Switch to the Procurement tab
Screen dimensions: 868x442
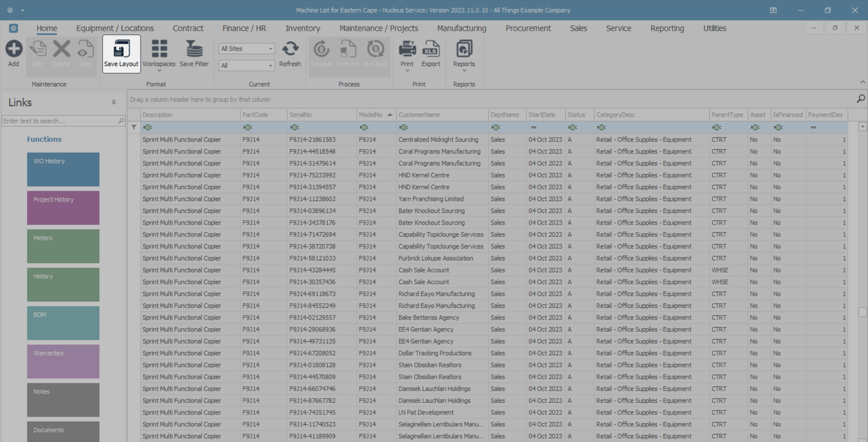click(x=528, y=28)
